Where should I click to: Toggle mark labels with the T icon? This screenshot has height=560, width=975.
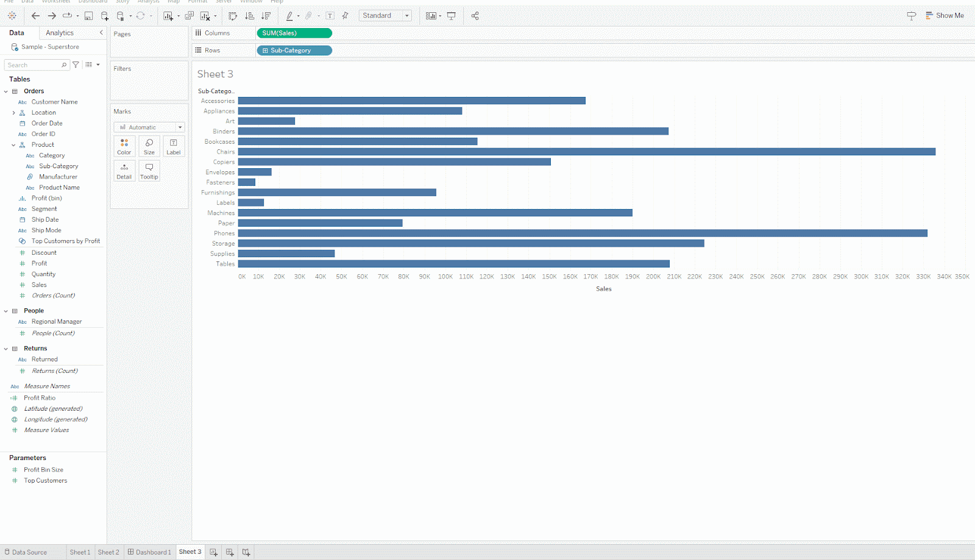click(330, 16)
